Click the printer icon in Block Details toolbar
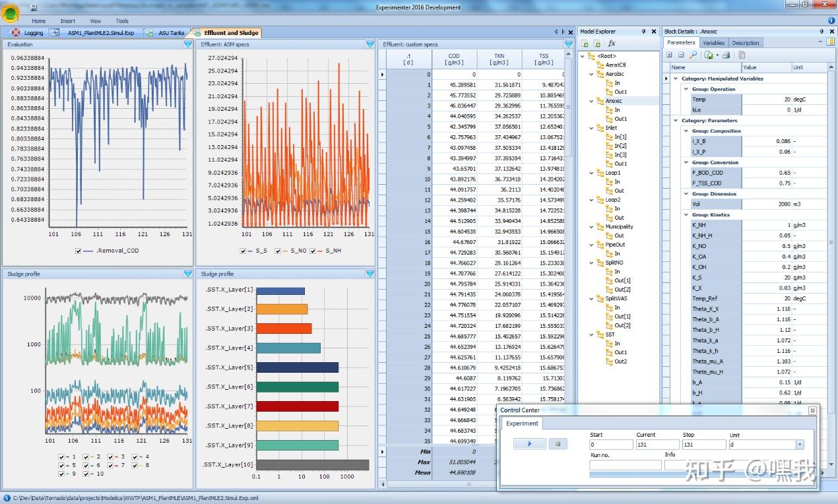 pos(726,55)
